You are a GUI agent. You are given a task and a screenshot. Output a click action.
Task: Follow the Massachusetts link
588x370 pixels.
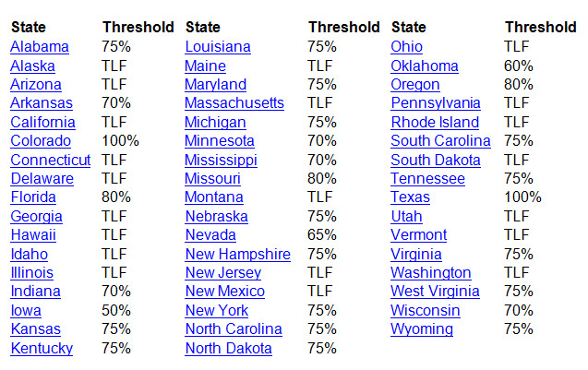coord(234,103)
